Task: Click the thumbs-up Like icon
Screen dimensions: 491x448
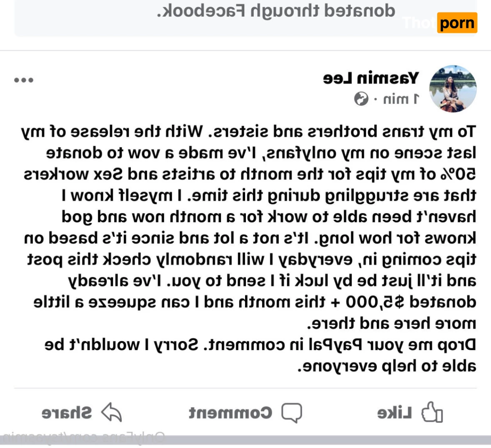Action: pyautogui.click(x=432, y=412)
